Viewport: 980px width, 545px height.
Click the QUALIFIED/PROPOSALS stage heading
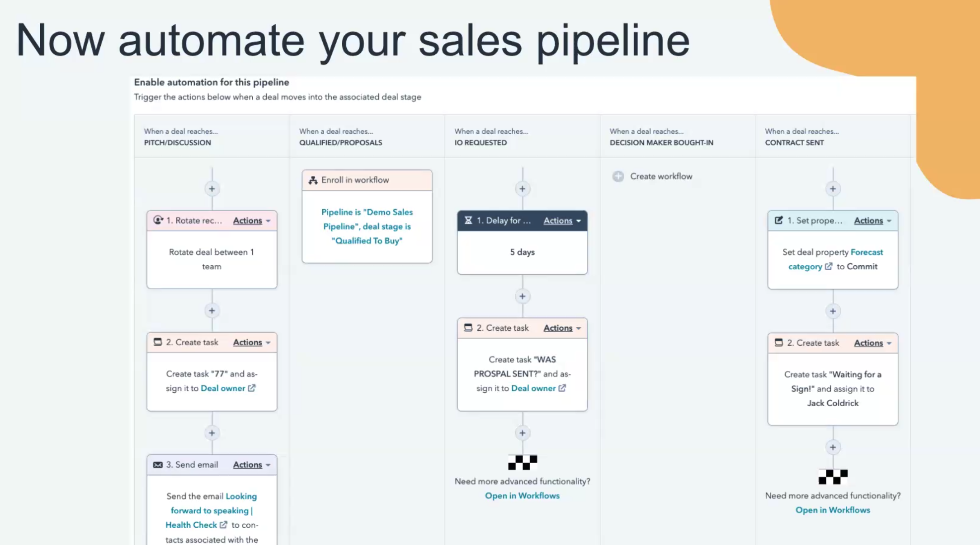point(340,143)
